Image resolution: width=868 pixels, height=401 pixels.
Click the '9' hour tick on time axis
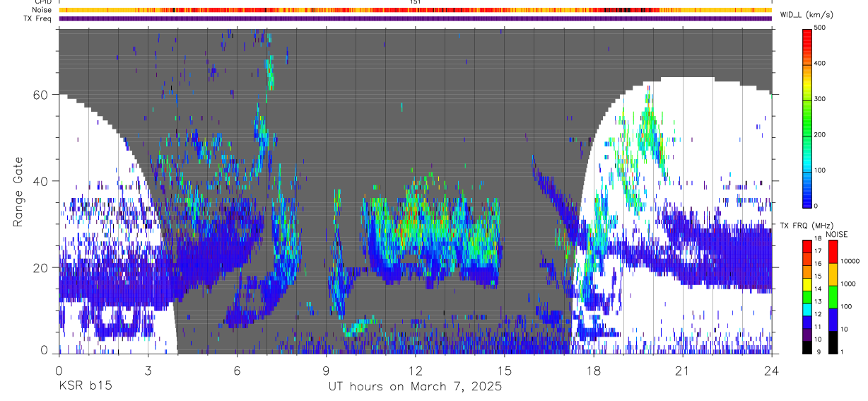pos(326,370)
